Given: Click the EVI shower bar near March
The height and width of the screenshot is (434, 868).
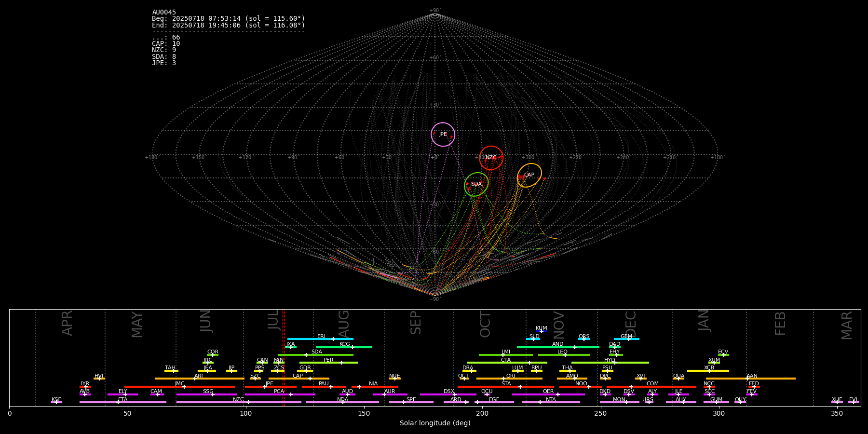Looking at the screenshot, I should click(853, 402).
